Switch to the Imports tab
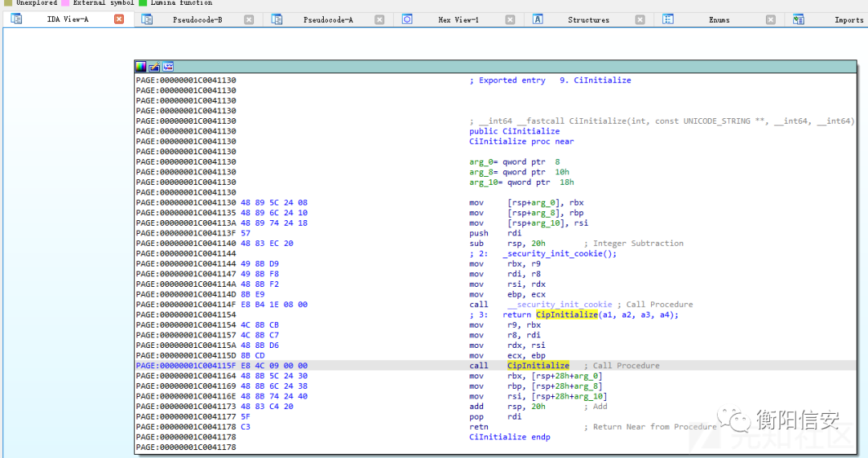The width and height of the screenshot is (868, 458). 850,20
